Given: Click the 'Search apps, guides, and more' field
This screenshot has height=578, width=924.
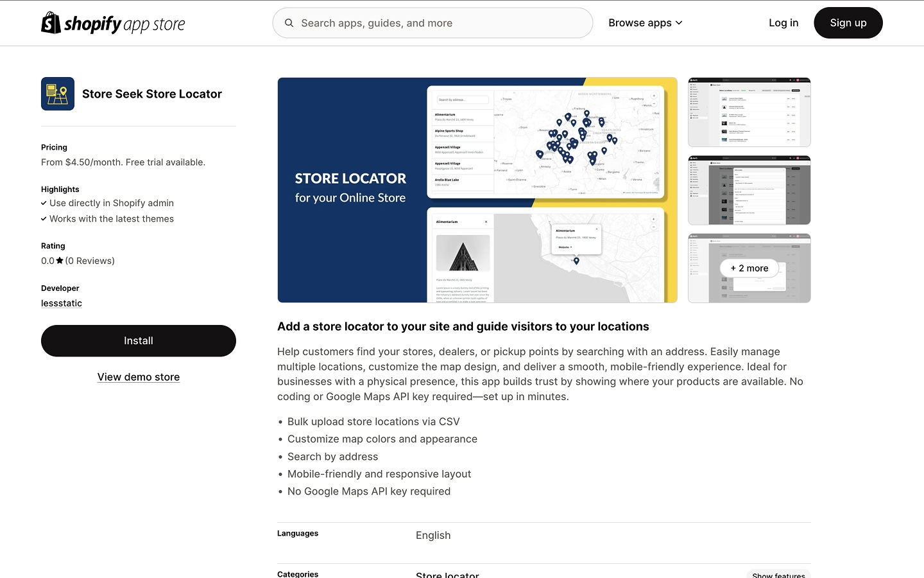Looking at the screenshot, I should click(x=432, y=22).
